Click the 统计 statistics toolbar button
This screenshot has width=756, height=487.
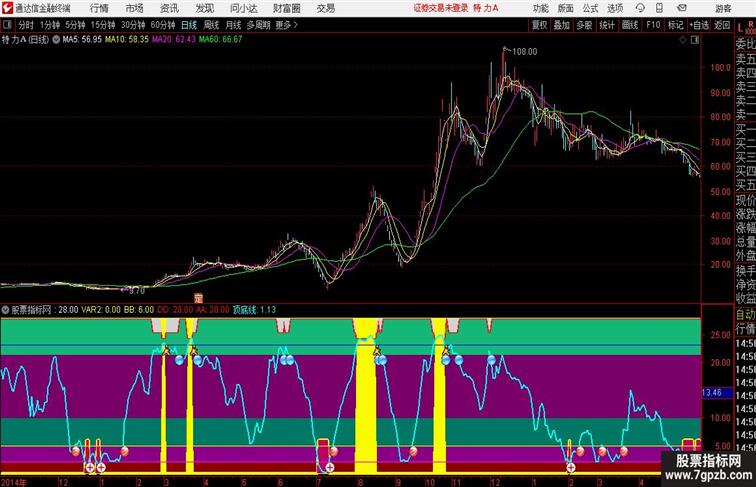(x=607, y=25)
